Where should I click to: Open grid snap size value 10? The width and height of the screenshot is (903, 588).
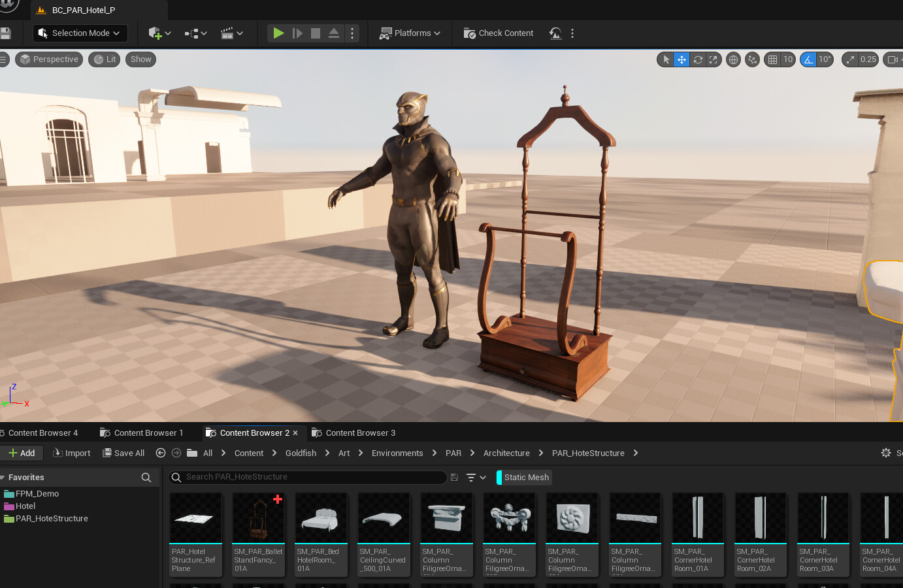point(788,59)
